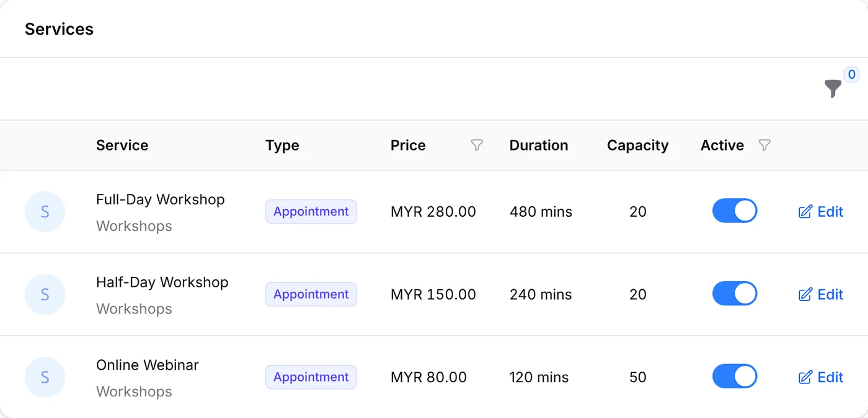
Task: Click capacity 20 in Half-Day Workshop row
Action: pyautogui.click(x=638, y=295)
